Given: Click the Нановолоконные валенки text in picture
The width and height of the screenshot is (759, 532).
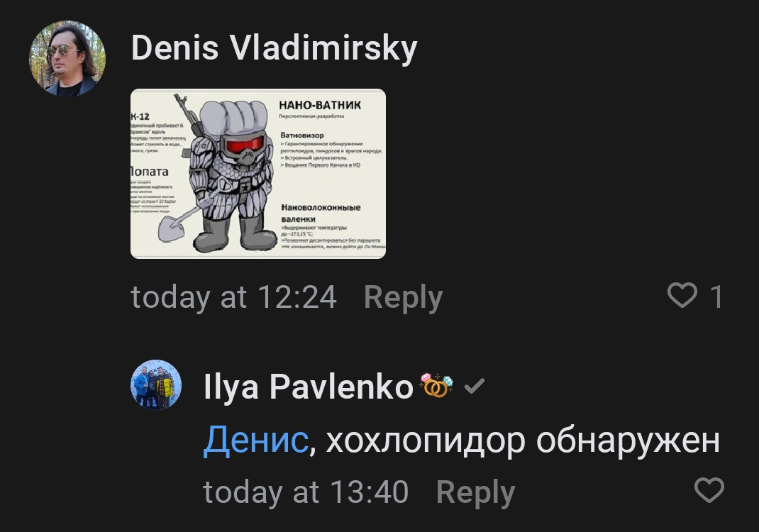Looking at the screenshot, I should coord(321,213).
